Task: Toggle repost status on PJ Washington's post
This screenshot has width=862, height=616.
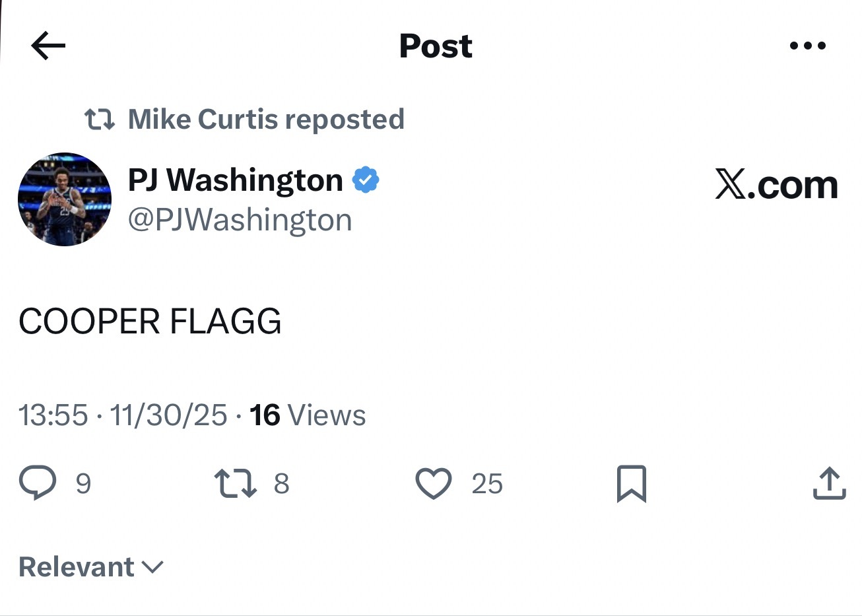Action: pos(236,483)
